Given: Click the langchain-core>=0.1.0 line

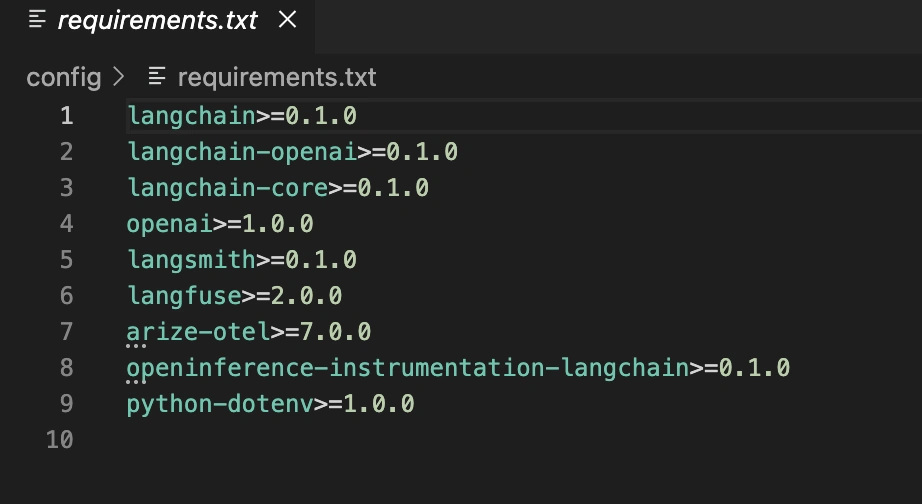Looking at the screenshot, I should point(278,188).
